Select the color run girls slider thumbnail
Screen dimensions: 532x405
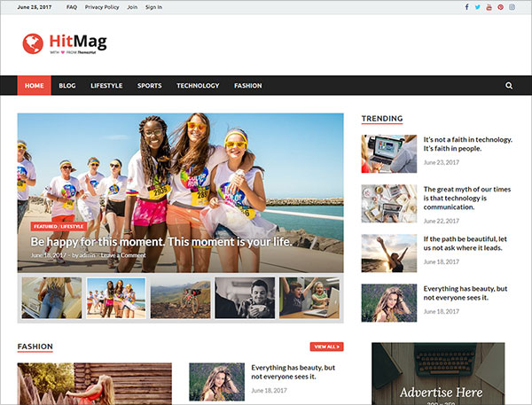point(116,298)
